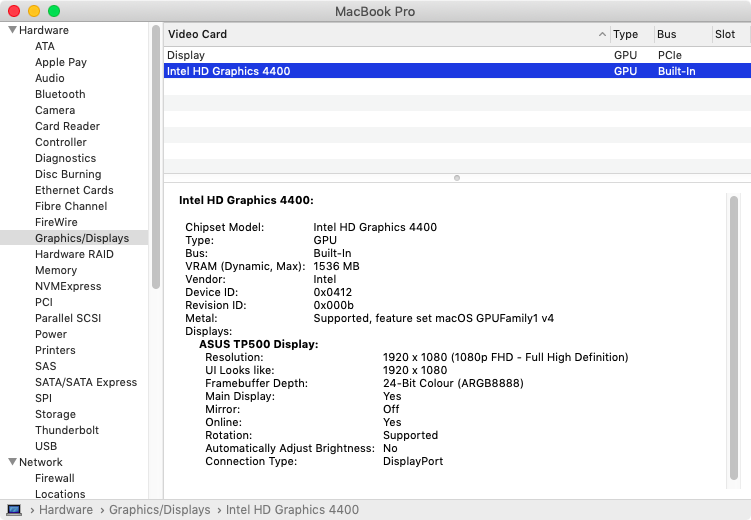Select Power in the sidebar
This screenshot has width=751, height=520.
click(51, 334)
